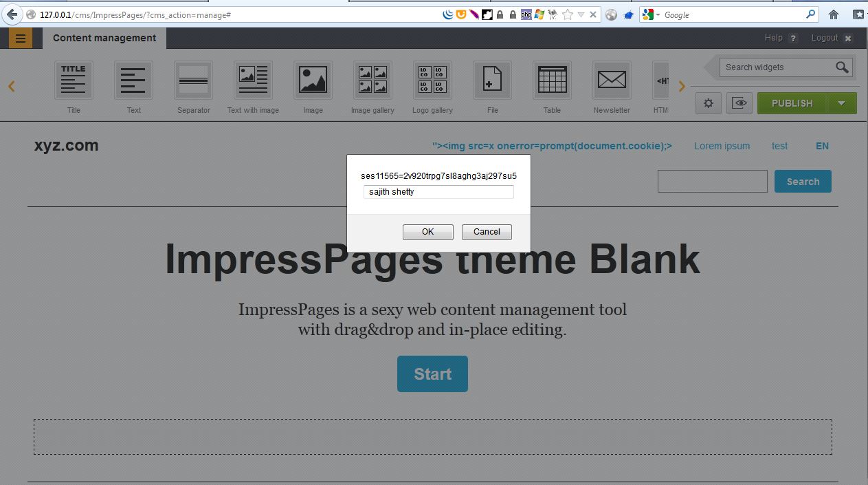This screenshot has width=868, height=485.
Task: Open the Content management tab
Action: tap(104, 38)
